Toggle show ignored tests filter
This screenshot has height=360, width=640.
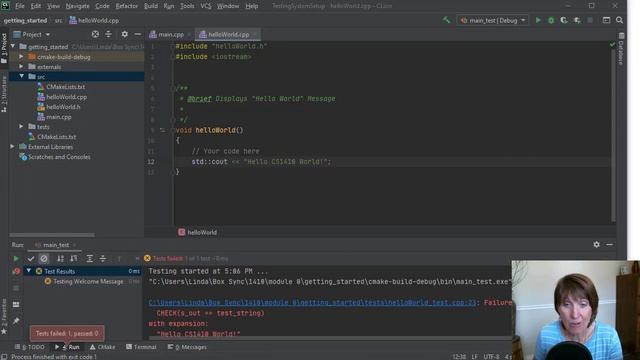(44, 258)
